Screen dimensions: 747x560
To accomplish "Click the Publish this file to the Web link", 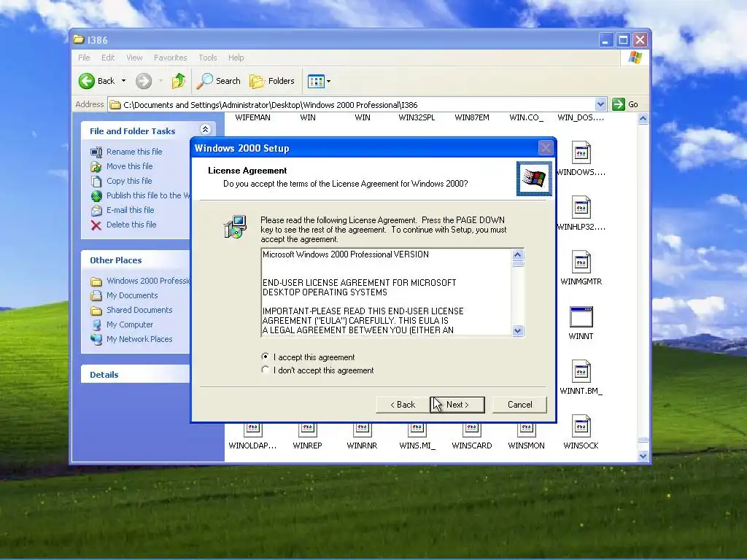I will [x=148, y=195].
